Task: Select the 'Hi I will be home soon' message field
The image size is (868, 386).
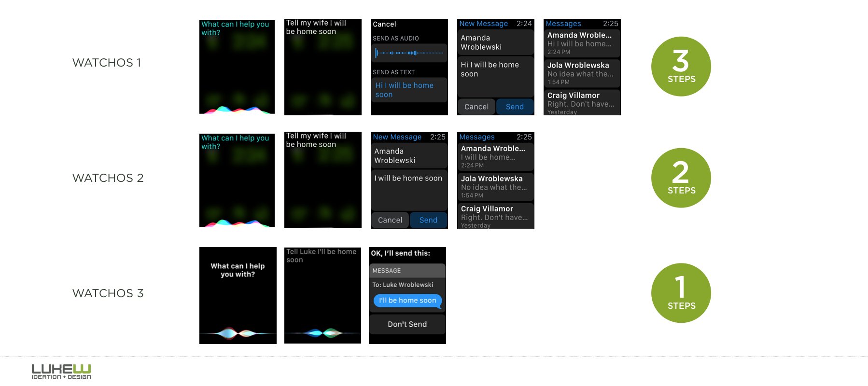Action: tap(496, 77)
